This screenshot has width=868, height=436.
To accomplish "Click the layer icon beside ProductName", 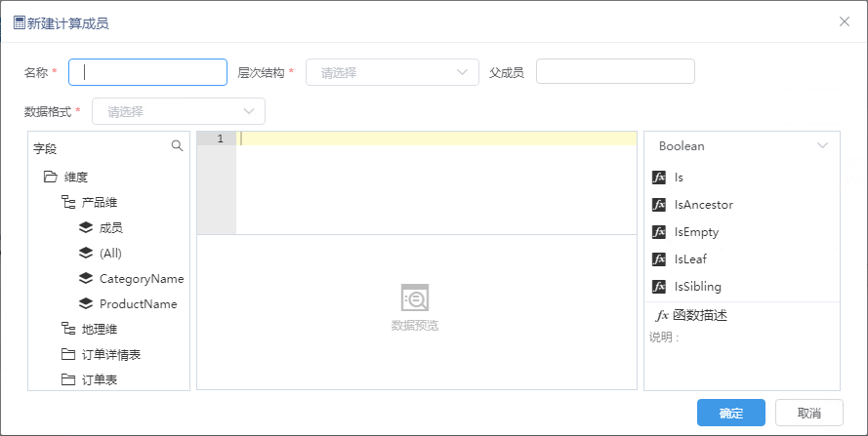I will tap(86, 303).
